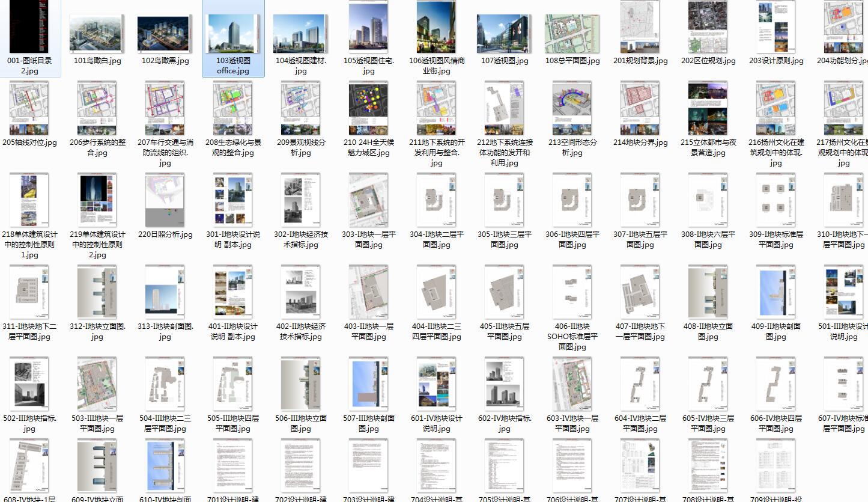
Task: Select the 303-I地块一层平面图.jpg thumbnail
Action: coord(369,201)
